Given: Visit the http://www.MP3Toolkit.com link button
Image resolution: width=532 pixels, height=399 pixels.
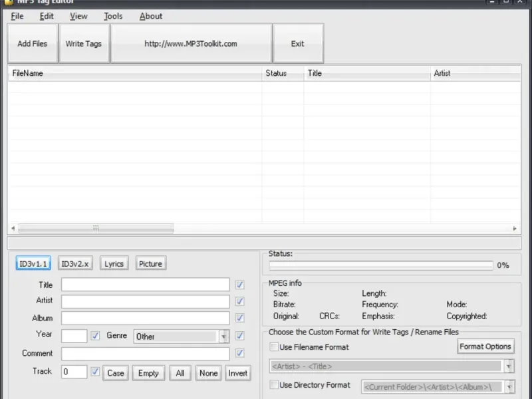Looking at the screenshot, I should coord(192,43).
